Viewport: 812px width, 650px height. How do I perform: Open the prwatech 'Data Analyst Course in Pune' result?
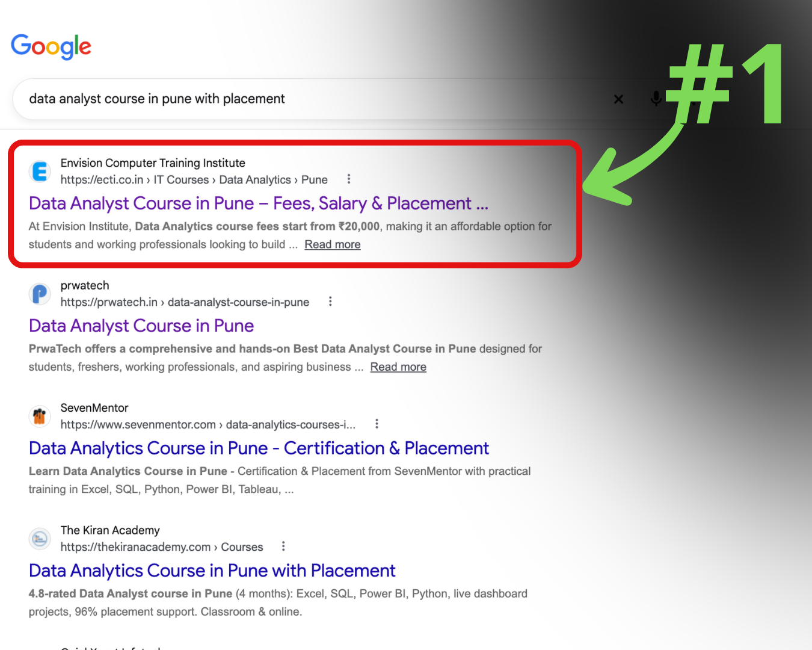click(x=141, y=326)
